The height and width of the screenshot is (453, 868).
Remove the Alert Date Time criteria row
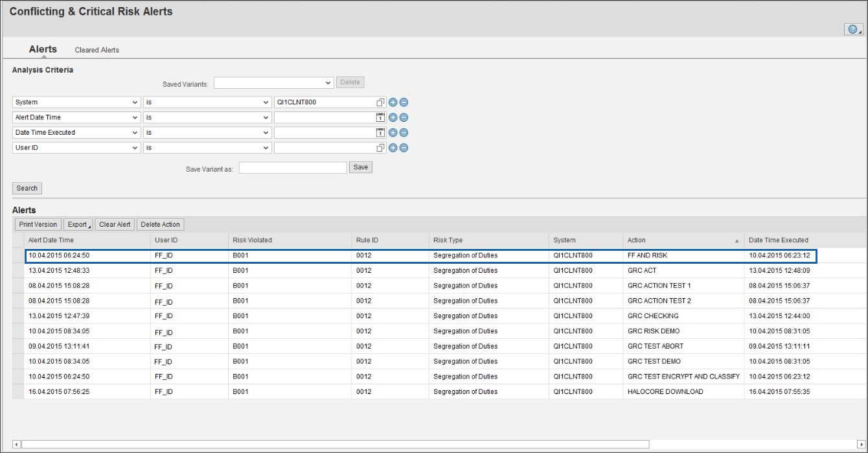tap(404, 117)
